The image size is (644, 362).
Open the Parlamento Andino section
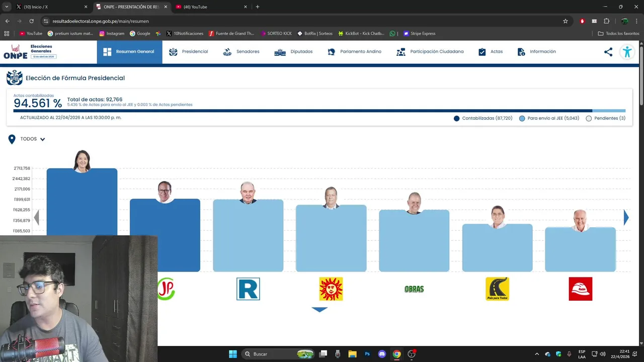[354, 52]
